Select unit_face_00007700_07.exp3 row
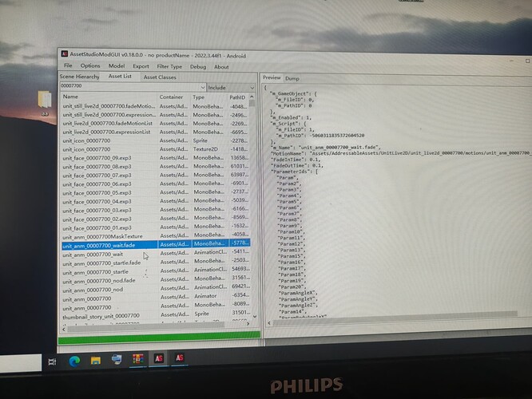 pyautogui.click(x=156, y=176)
